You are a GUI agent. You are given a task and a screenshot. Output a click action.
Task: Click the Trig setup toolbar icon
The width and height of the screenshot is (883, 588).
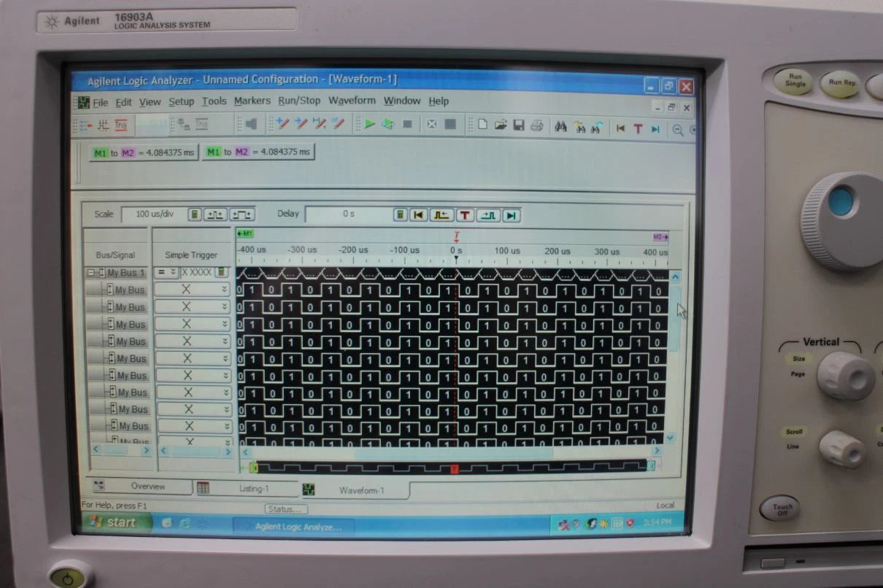[x=120, y=125]
